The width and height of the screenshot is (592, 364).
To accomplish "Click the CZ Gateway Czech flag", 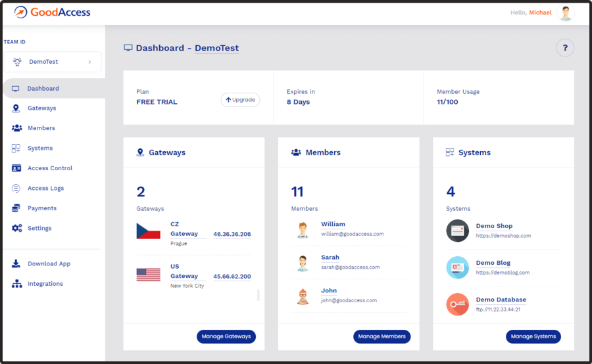I will pos(148,231).
